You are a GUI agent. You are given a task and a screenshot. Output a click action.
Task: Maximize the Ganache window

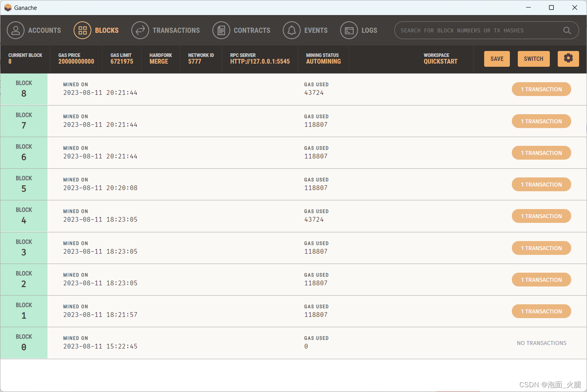tap(551, 8)
